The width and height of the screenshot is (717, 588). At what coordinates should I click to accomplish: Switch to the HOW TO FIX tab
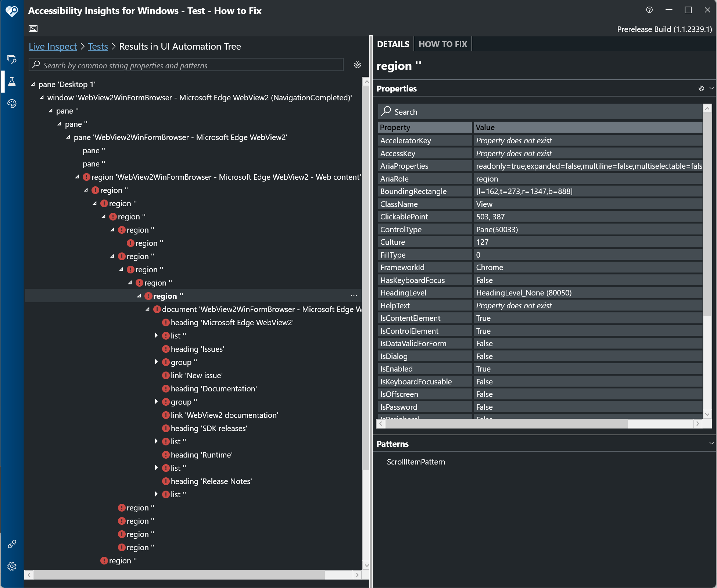(x=443, y=44)
